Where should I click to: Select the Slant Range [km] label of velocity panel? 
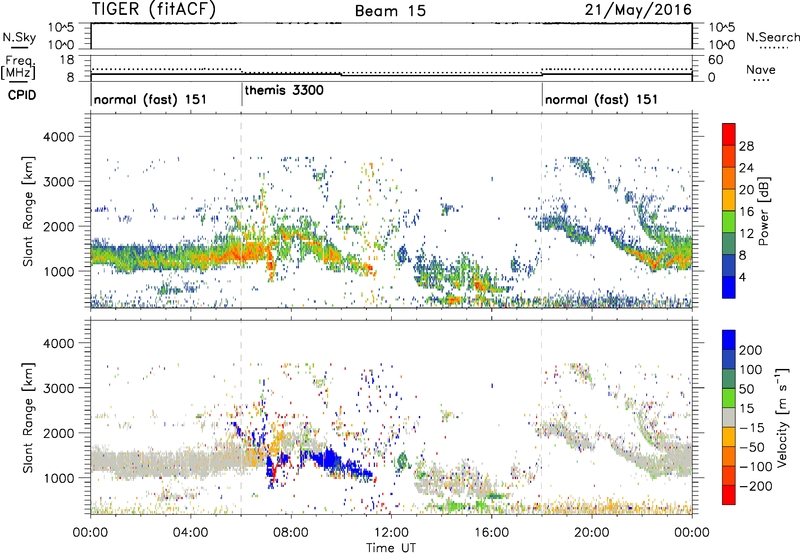28,417
